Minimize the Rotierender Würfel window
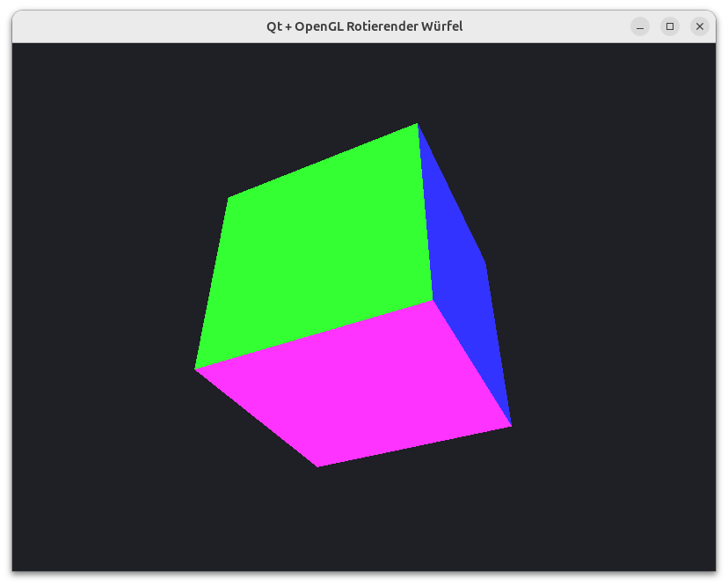 click(640, 26)
